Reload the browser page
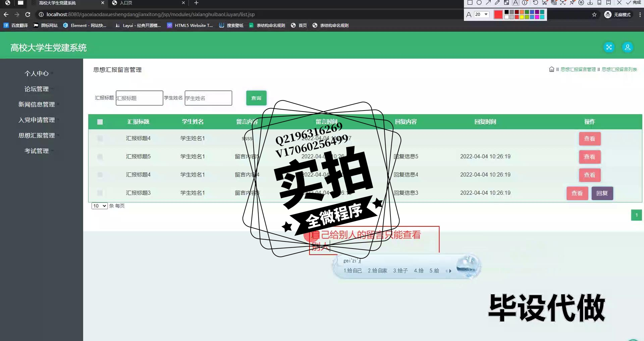This screenshot has height=341, width=644. 28,14
